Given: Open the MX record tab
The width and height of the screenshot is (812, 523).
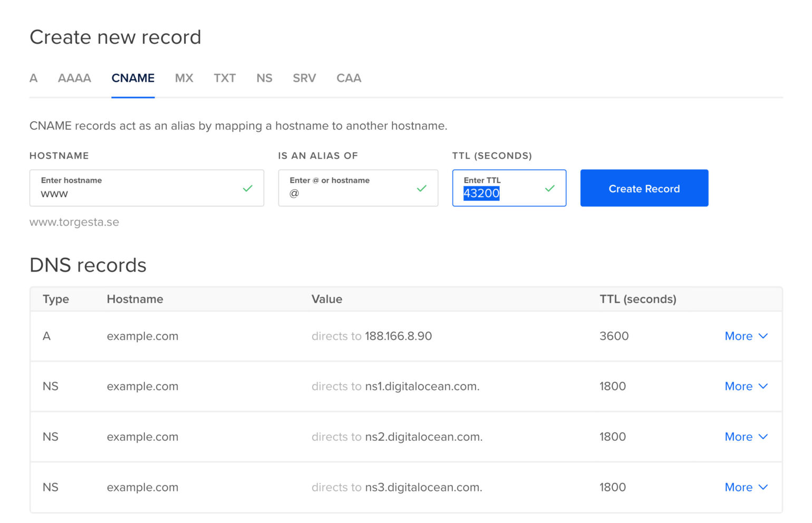Looking at the screenshot, I should tap(184, 78).
